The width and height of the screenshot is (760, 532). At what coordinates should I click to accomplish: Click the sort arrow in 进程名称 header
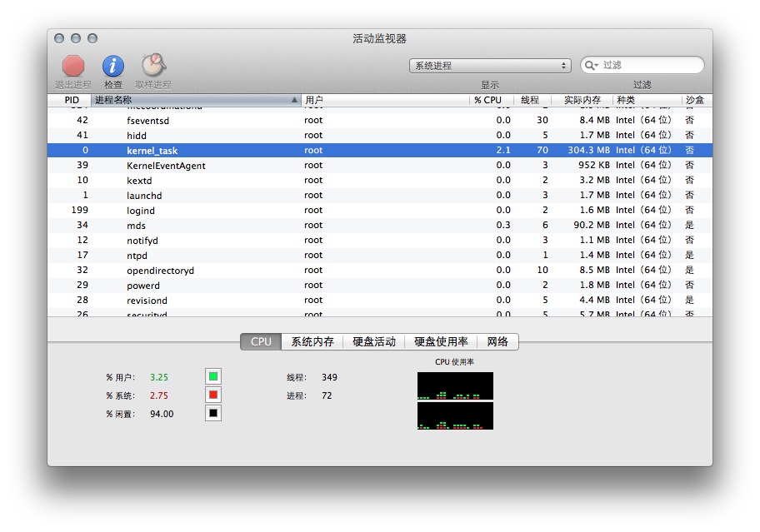coord(293,100)
